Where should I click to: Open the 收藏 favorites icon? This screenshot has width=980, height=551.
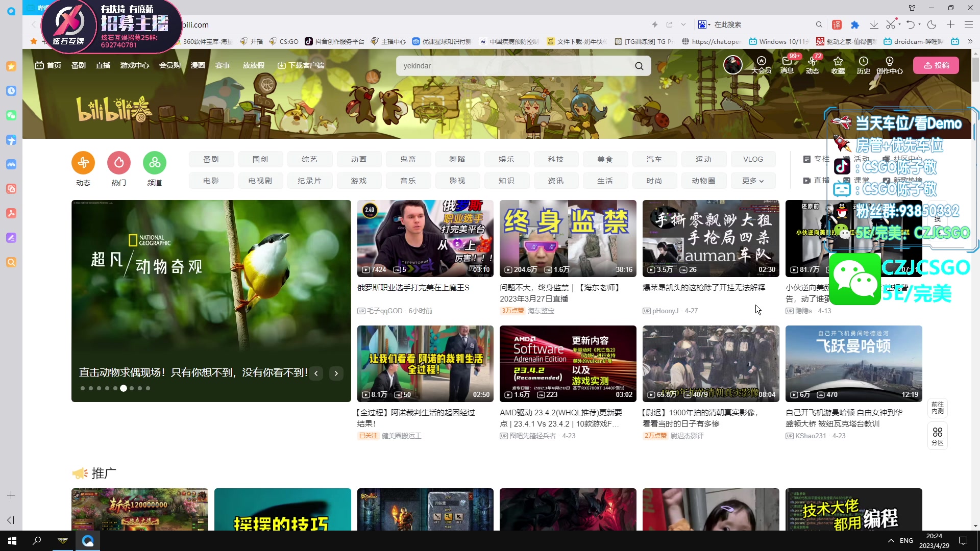coord(838,65)
